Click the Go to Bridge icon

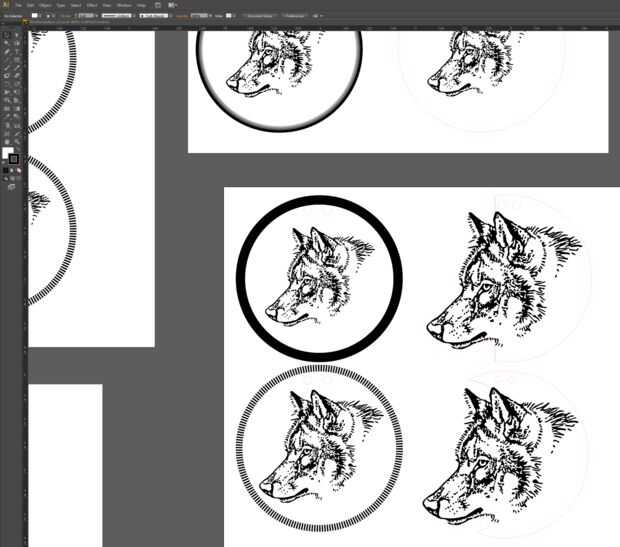tap(157, 5)
